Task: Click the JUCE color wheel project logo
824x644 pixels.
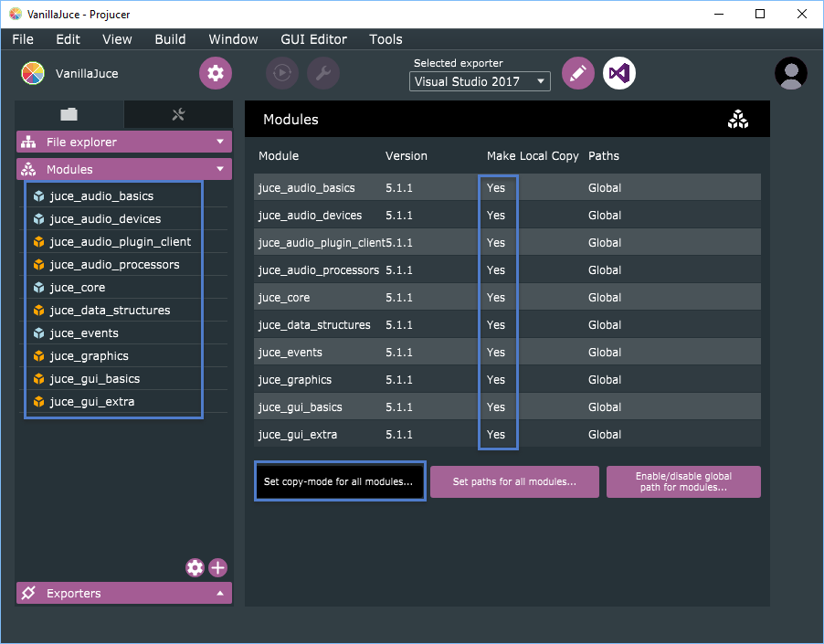Action: (33, 73)
